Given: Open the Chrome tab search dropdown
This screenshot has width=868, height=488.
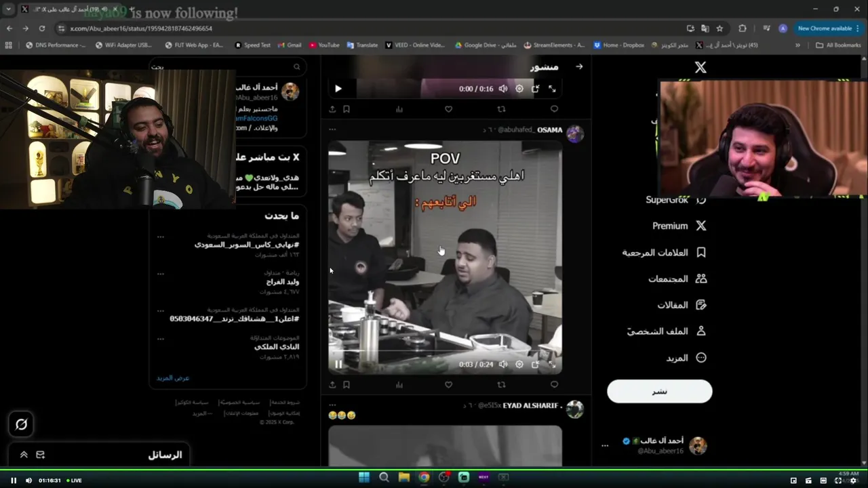Looking at the screenshot, I should pos(9,9).
